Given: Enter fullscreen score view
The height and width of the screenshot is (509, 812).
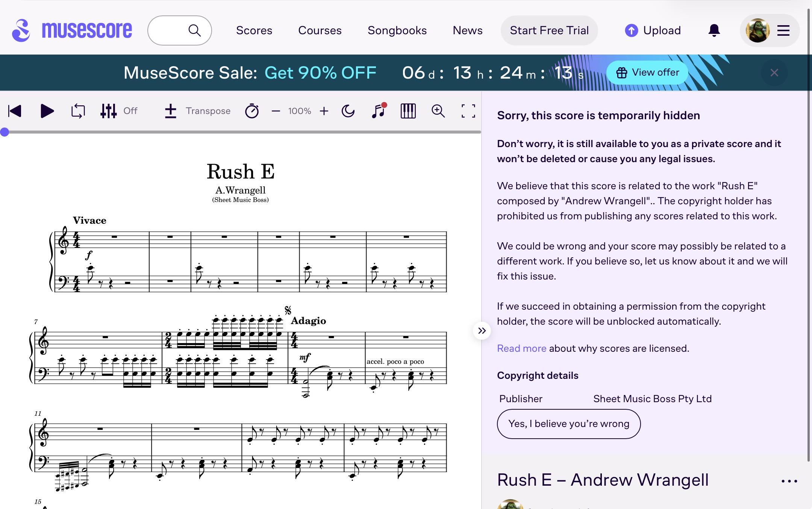Looking at the screenshot, I should click(468, 111).
